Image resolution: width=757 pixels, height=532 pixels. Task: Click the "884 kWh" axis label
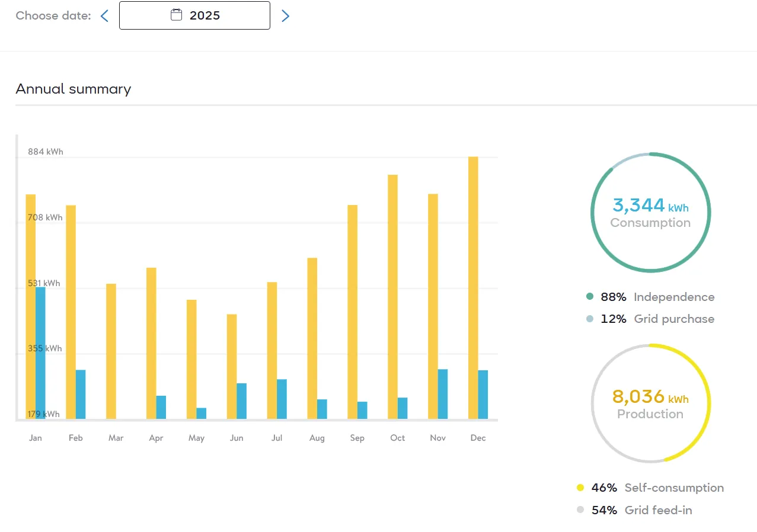click(46, 152)
